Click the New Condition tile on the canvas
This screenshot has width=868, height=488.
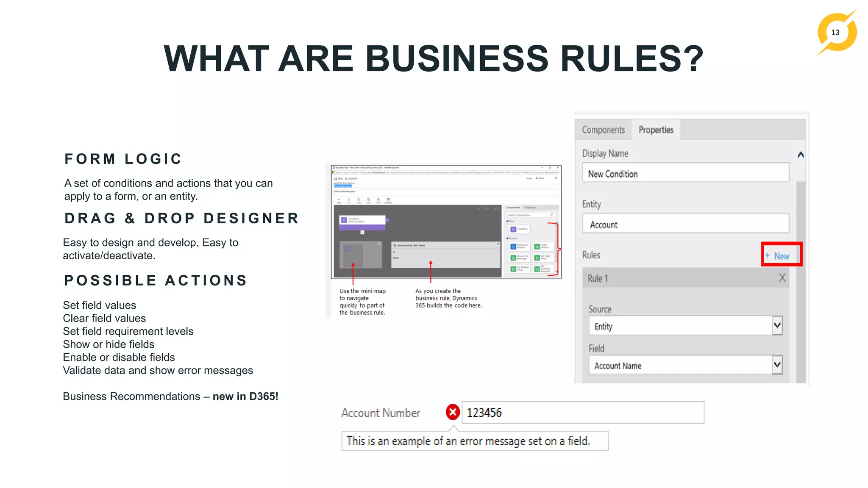(362, 223)
